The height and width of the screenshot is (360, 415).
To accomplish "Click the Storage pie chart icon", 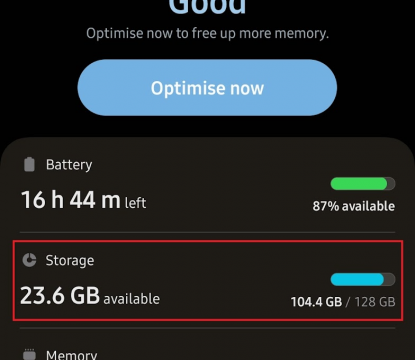I will pos(29,260).
